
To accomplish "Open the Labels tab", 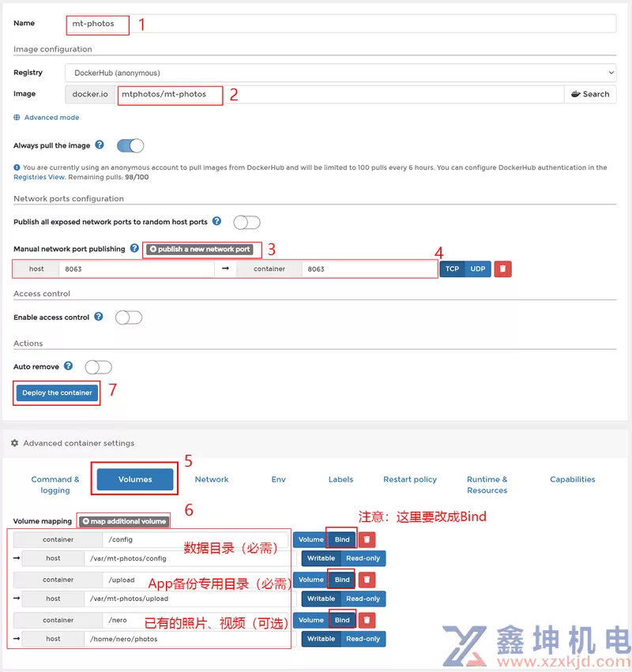I will tap(340, 479).
